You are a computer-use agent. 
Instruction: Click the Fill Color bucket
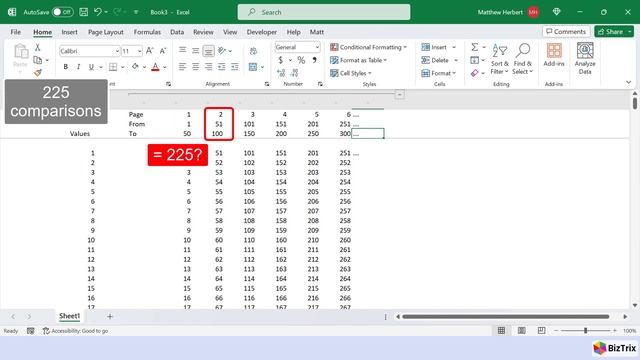pyautogui.click(x=135, y=67)
